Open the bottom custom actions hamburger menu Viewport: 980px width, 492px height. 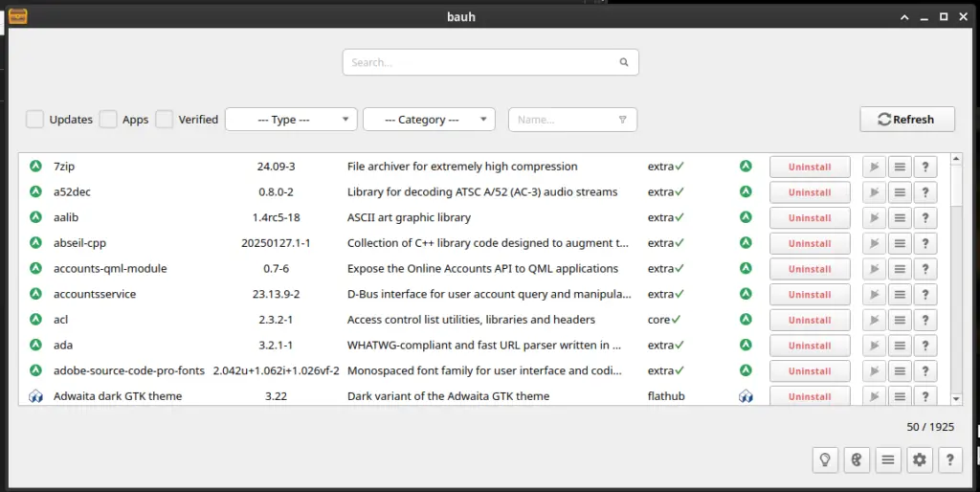(x=888, y=460)
